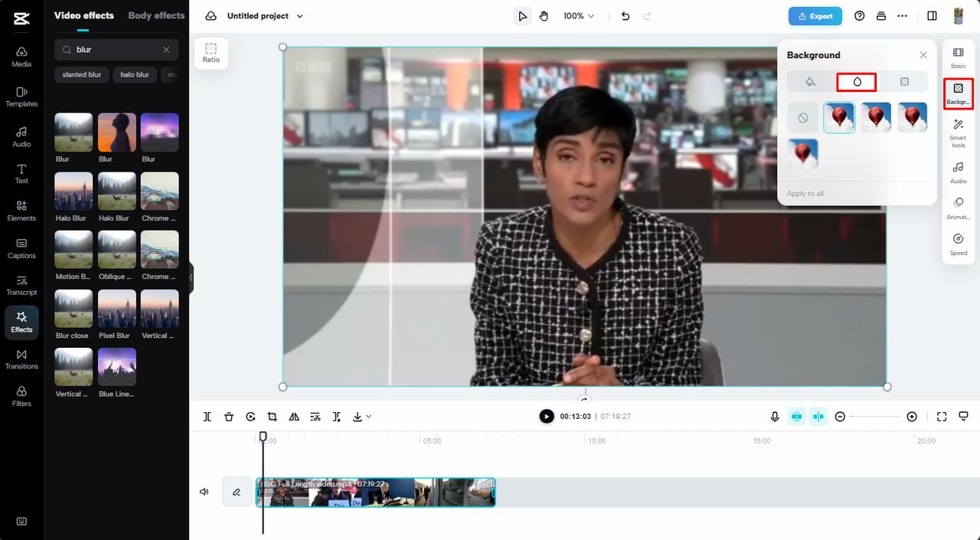Select the Blur close effect thumbnail

pos(73,309)
